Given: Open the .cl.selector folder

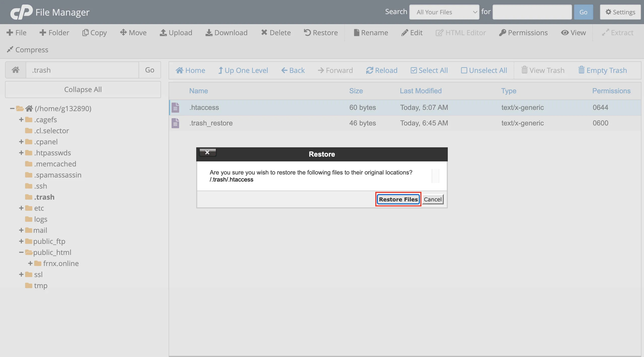Looking at the screenshot, I should tap(47, 130).
